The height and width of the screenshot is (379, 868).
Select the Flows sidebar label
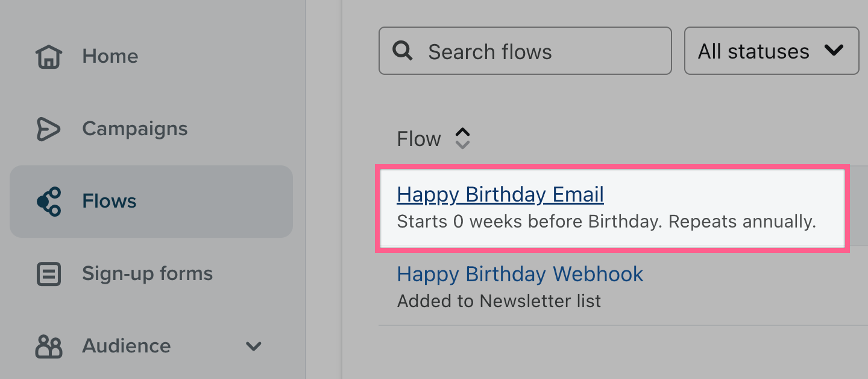click(109, 202)
